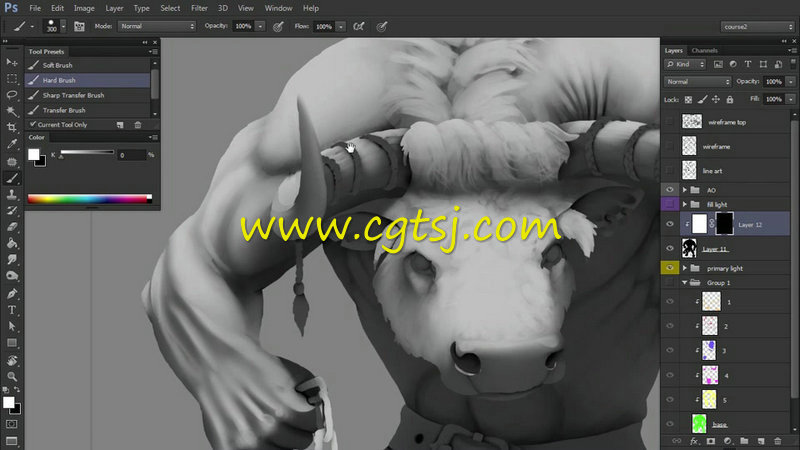Create new tool preset
Viewport: 800px width, 450px height.
[x=120, y=125]
